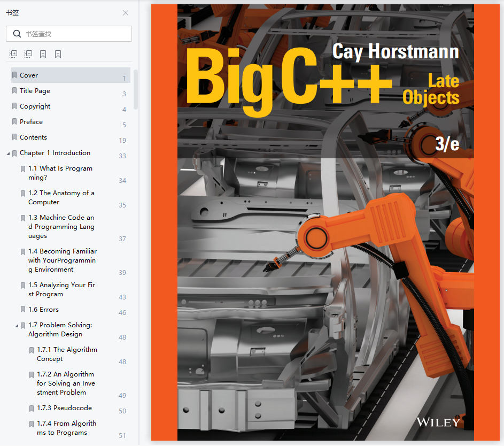Click the add bookmark icon
504x446 pixels.
[x=43, y=53]
